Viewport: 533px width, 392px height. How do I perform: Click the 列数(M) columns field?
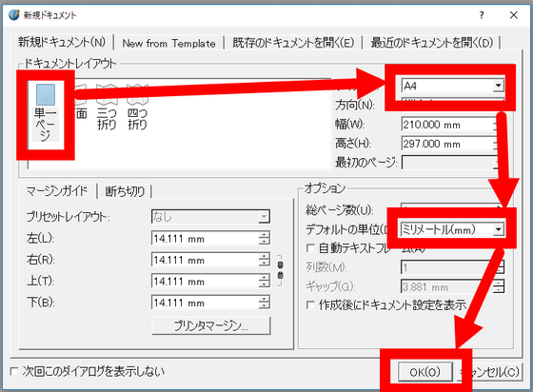click(452, 267)
